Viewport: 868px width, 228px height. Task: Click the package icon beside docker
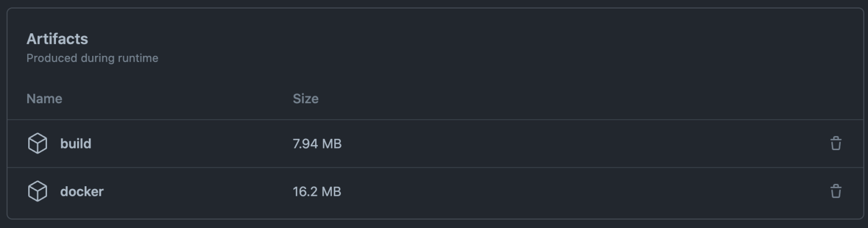point(37,191)
